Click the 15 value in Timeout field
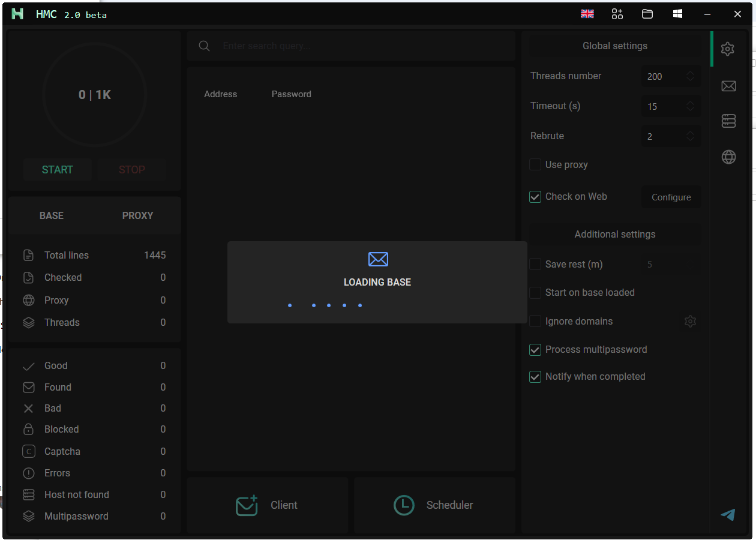 pyautogui.click(x=652, y=106)
